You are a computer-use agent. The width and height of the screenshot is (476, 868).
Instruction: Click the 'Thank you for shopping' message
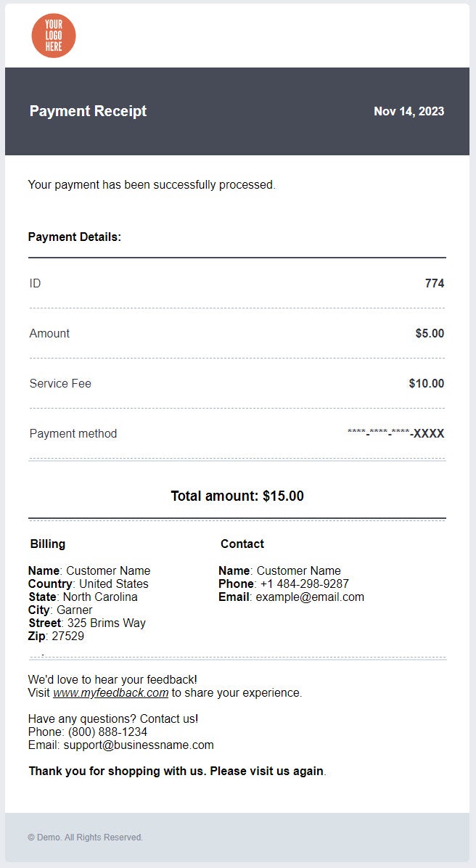[176, 771]
